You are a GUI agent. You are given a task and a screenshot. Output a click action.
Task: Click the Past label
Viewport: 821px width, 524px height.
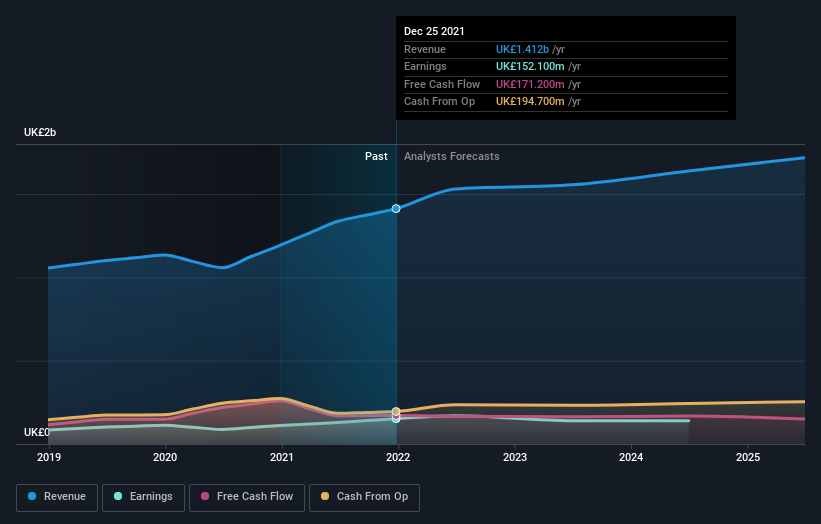pyautogui.click(x=376, y=156)
